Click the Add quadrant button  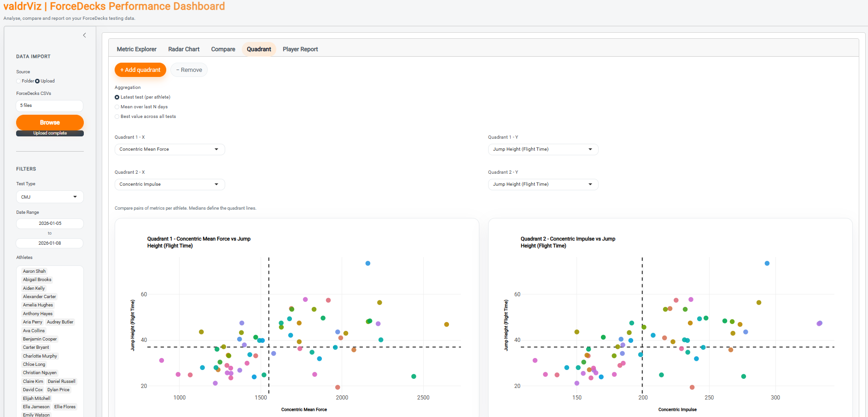140,70
